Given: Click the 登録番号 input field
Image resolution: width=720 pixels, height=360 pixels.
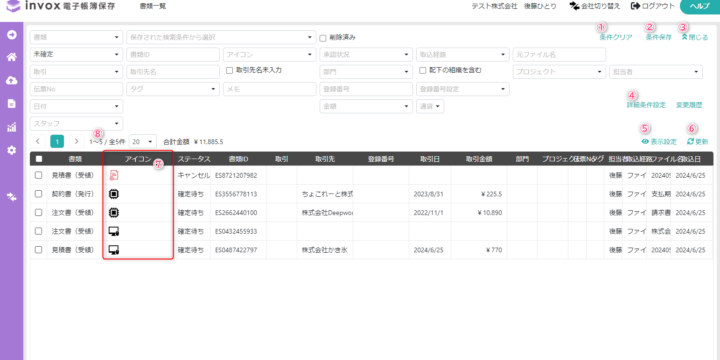Looking at the screenshot, I should point(366,89).
